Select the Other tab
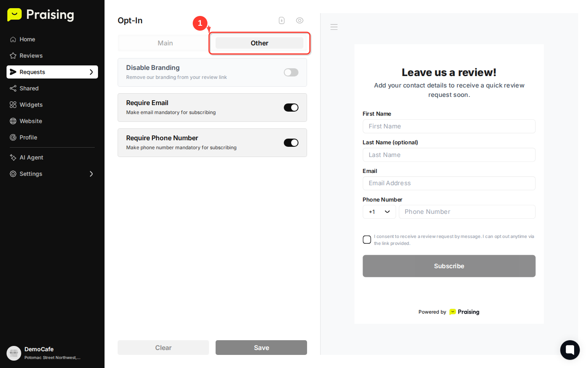This screenshot has width=588, height=368. pyautogui.click(x=259, y=43)
